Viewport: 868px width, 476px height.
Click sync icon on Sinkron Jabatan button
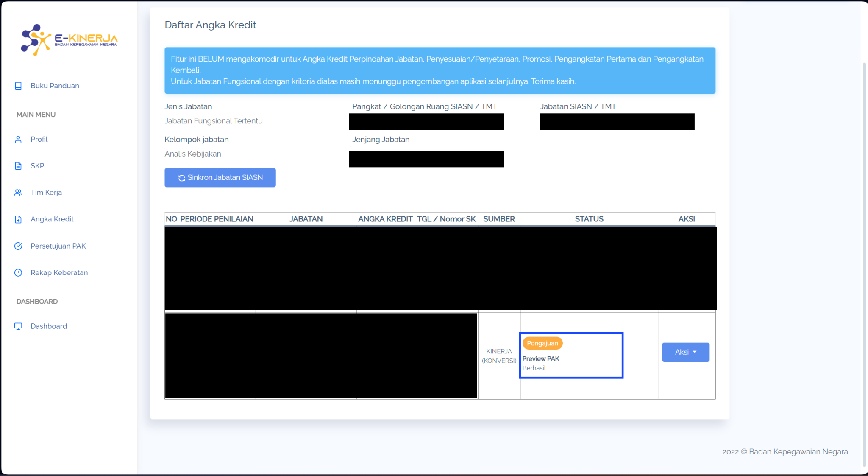(181, 178)
